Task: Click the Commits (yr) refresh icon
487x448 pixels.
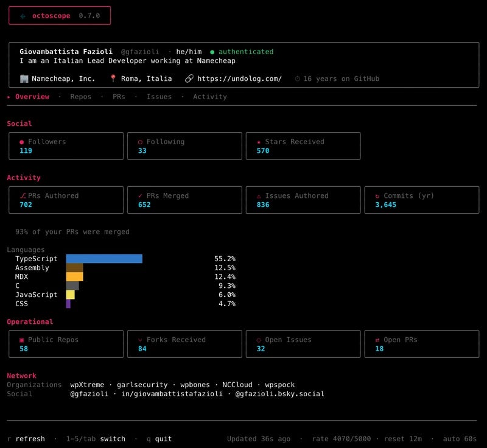Action: tap(377, 196)
